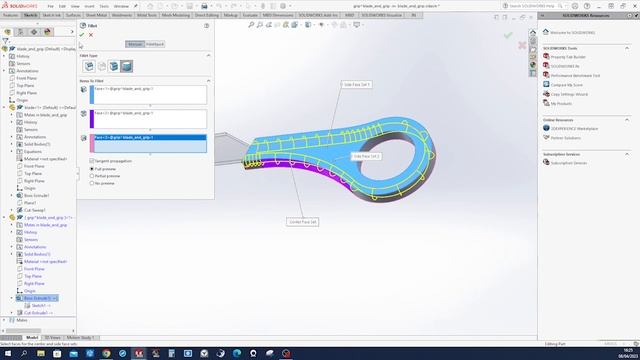Collapse the Fillet Type section
The width and height of the screenshot is (640, 360).
pos(209,56)
